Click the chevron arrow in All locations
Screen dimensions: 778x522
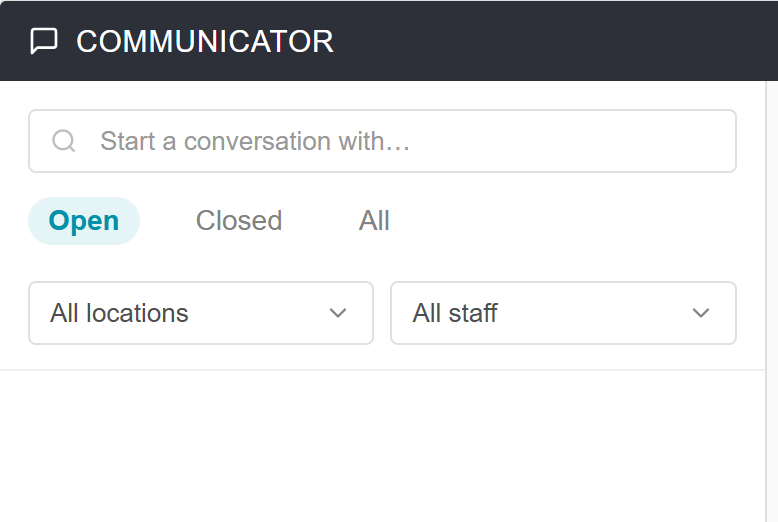[338, 313]
